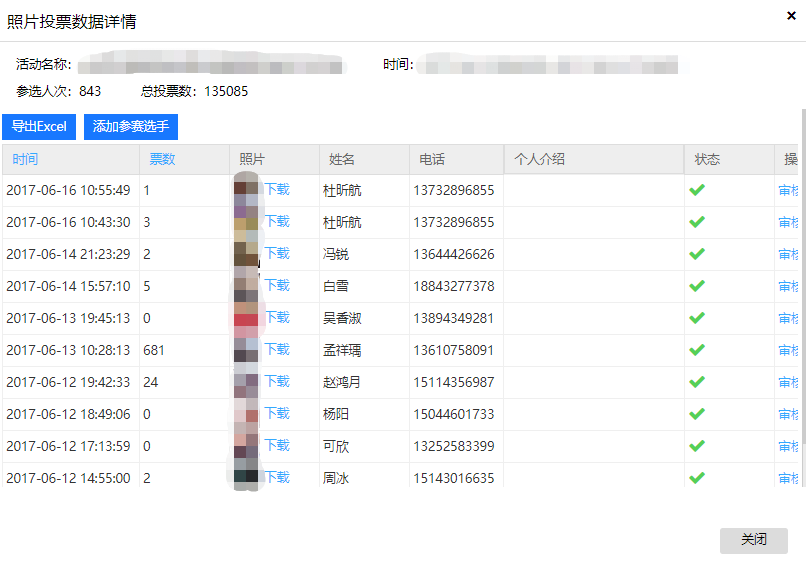
Task: Click the timestamp 2017-06-13 19:45:13
Action: [x=68, y=319]
